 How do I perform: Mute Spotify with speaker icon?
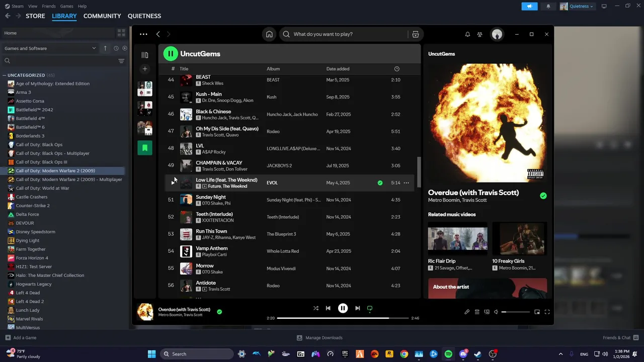pyautogui.click(x=496, y=312)
